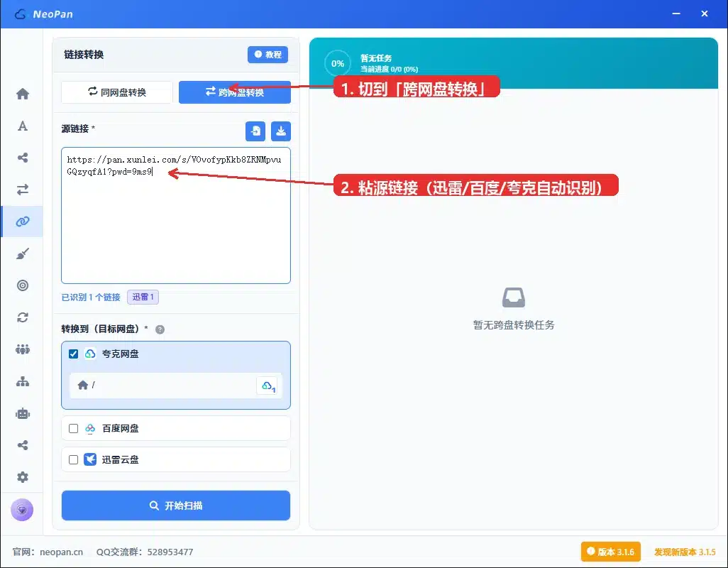
Task: Click the purple diamond avatar badge
Action: click(x=22, y=510)
